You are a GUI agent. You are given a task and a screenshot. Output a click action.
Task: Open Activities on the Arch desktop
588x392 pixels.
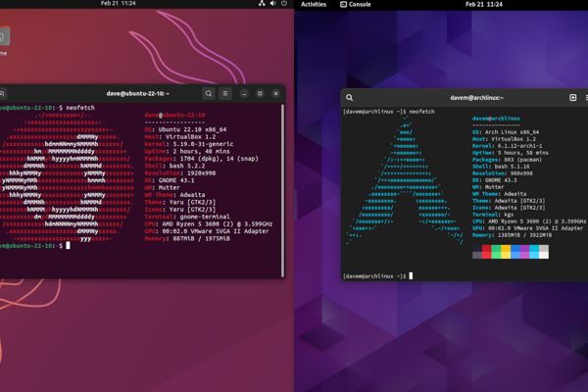coord(314,5)
